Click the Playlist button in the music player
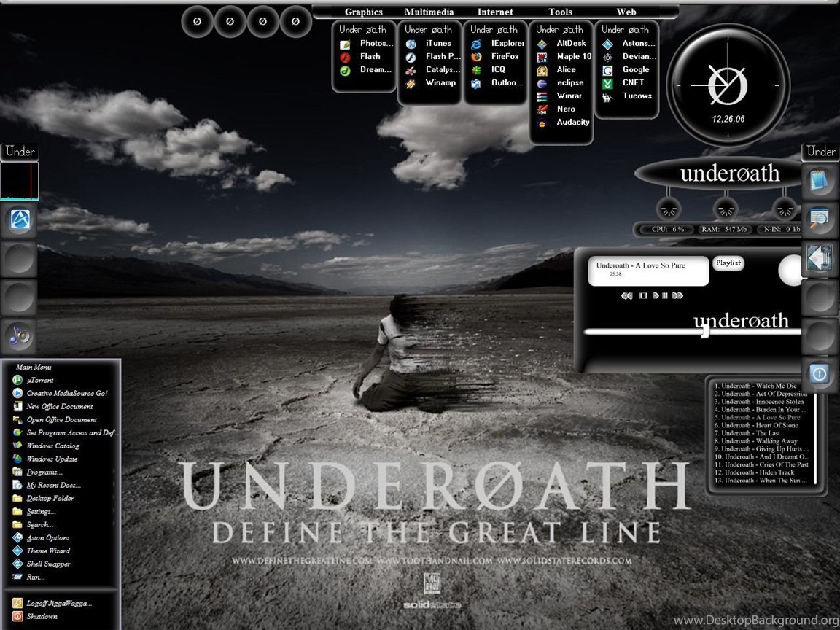This screenshot has height=630, width=840. click(728, 263)
